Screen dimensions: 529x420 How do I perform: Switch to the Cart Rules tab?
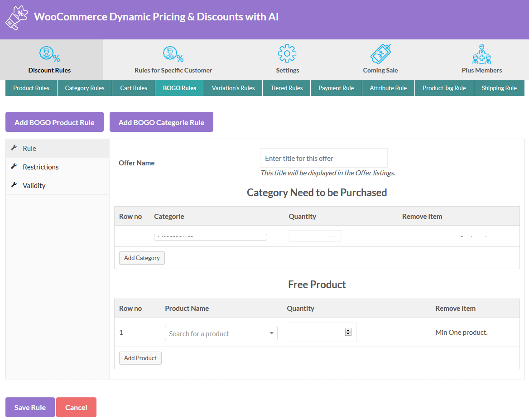pyautogui.click(x=133, y=88)
